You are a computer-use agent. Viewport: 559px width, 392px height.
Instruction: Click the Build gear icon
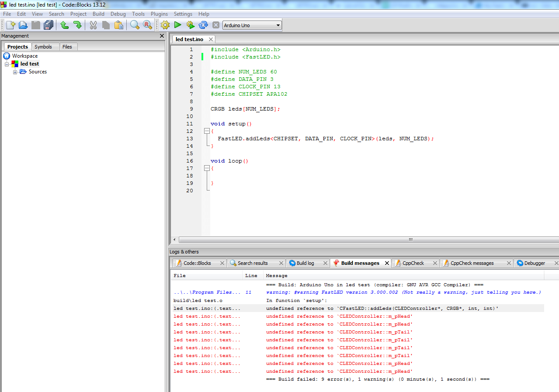[x=165, y=25]
